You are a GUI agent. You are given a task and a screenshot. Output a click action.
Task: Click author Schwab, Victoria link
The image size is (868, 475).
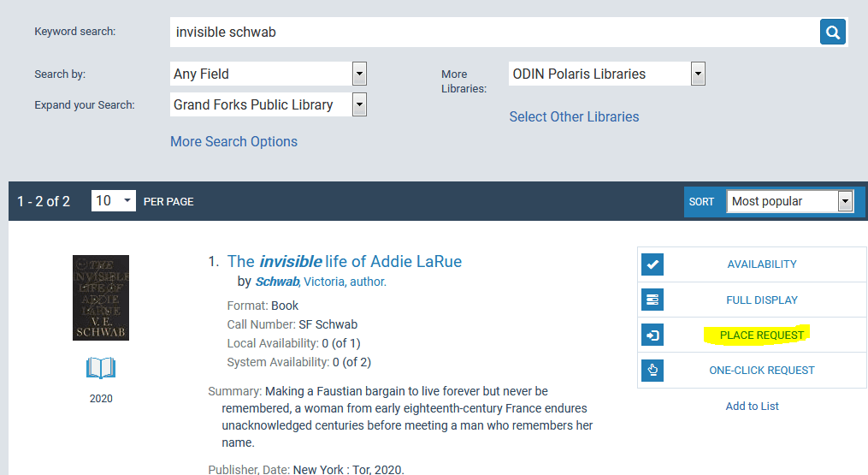pos(321,282)
